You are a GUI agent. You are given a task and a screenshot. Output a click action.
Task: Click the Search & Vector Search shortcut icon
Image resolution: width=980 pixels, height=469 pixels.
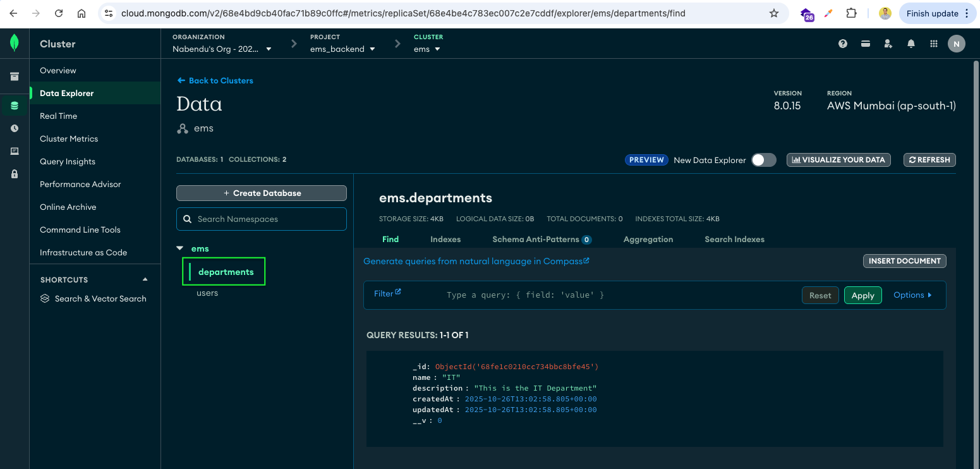pos(45,298)
